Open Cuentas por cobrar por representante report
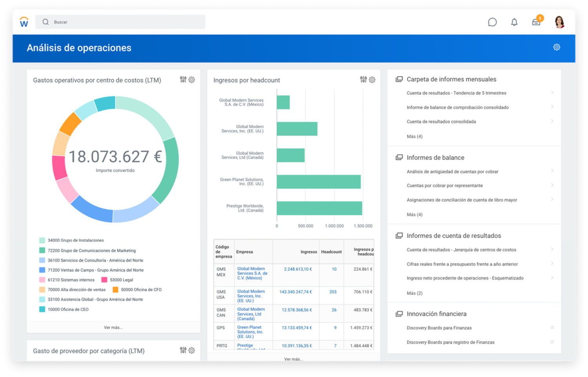The width and height of the screenshot is (588, 377). tap(445, 185)
